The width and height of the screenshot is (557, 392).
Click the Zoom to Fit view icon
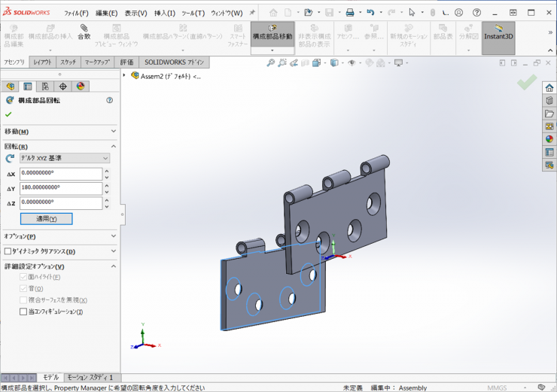[x=271, y=63]
